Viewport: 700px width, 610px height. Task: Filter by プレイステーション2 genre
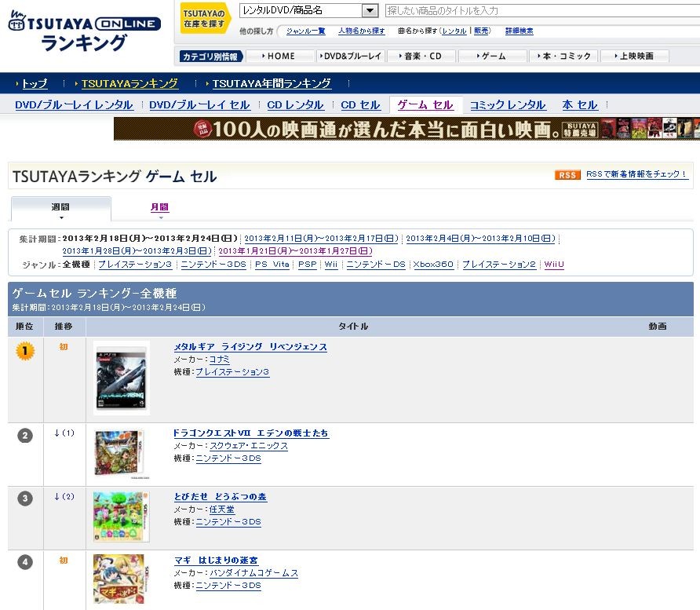pos(498,265)
